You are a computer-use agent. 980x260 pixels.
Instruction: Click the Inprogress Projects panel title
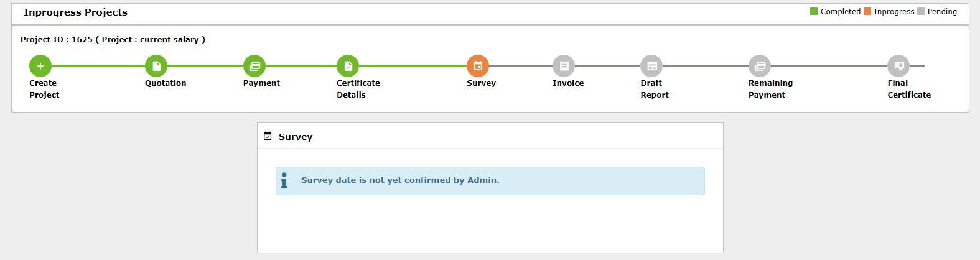(75, 12)
